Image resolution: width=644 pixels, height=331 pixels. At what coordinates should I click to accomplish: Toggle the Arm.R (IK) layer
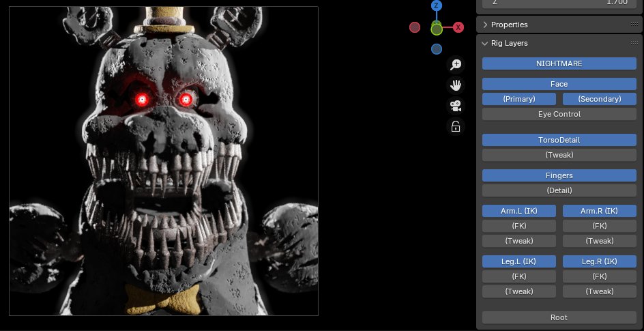coord(599,211)
